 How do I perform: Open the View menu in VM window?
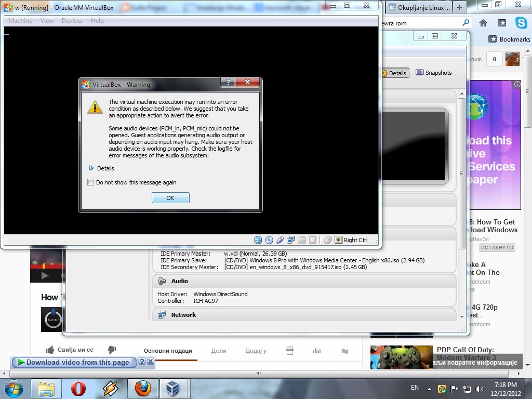[x=47, y=21]
